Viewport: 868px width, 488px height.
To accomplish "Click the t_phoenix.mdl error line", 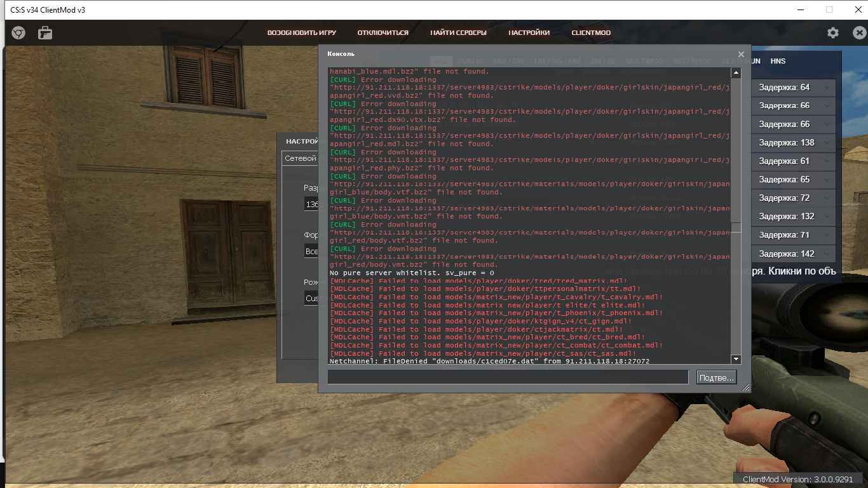I will (497, 313).
